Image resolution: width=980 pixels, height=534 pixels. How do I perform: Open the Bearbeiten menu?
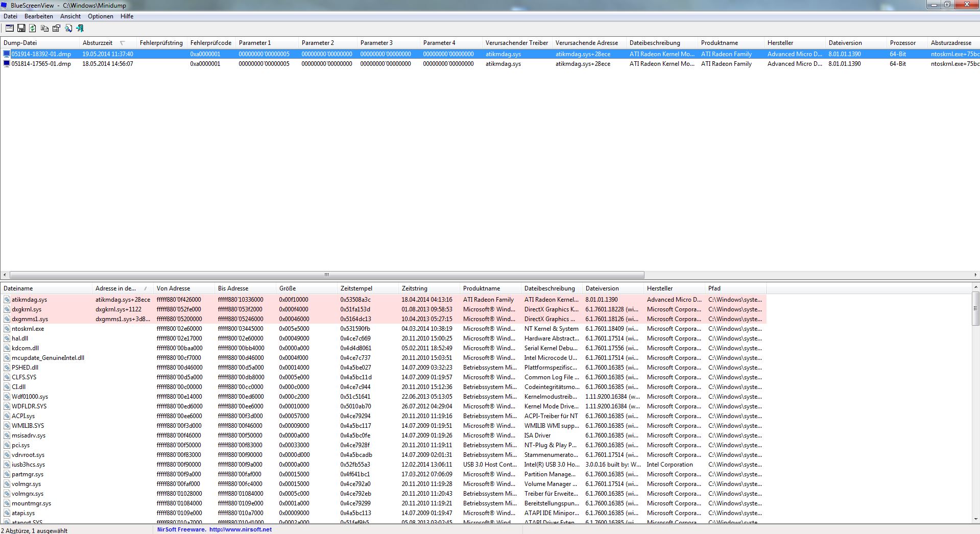39,16
